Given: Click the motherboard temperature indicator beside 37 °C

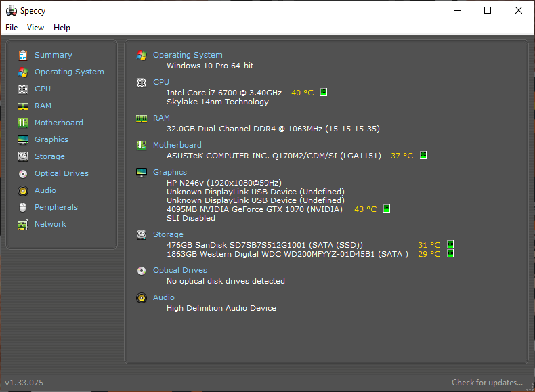Looking at the screenshot, I should (423, 155).
